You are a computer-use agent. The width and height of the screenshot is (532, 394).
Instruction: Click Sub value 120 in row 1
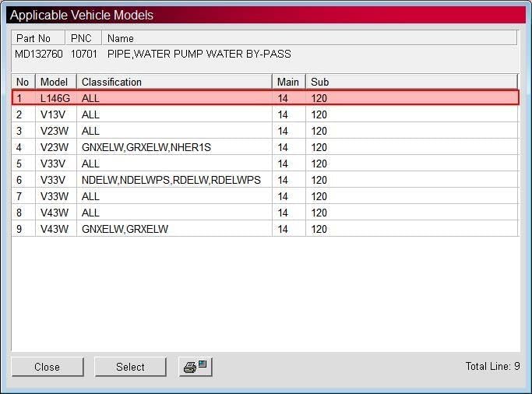(x=319, y=98)
